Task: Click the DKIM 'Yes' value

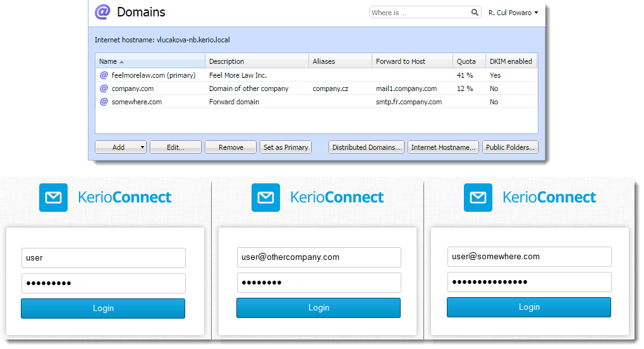Action: [x=495, y=75]
